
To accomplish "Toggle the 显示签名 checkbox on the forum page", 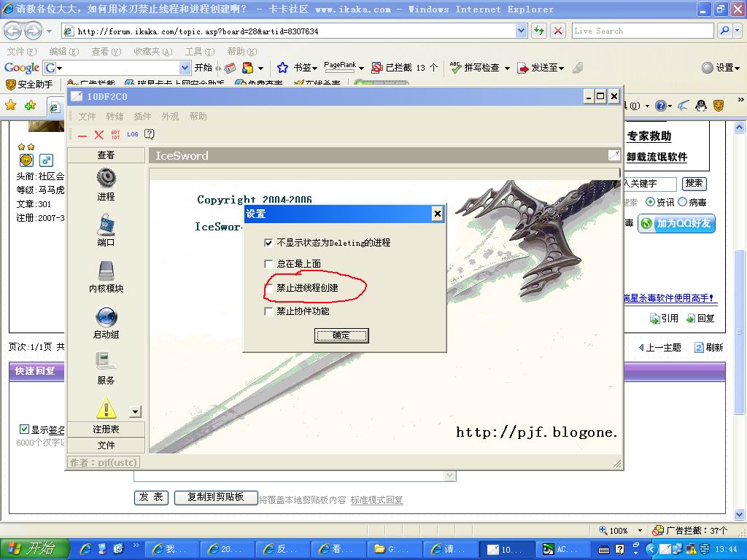I will 24,429.
